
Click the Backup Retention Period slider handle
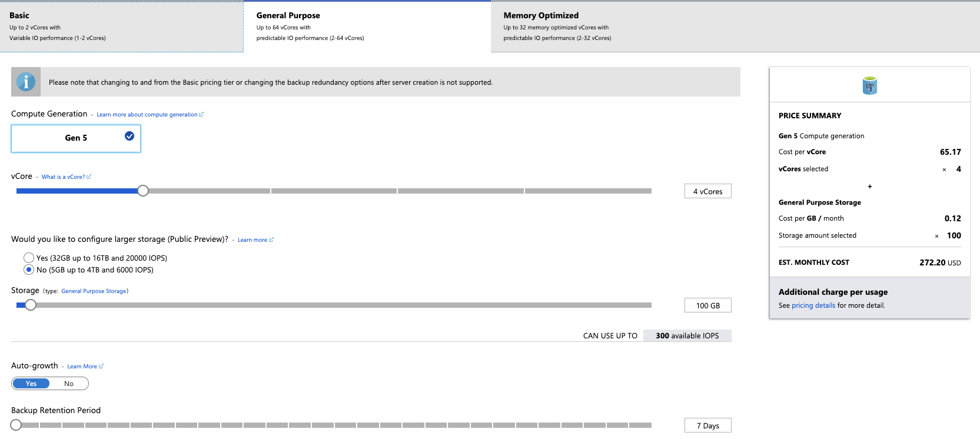click(x=16, y=425)
